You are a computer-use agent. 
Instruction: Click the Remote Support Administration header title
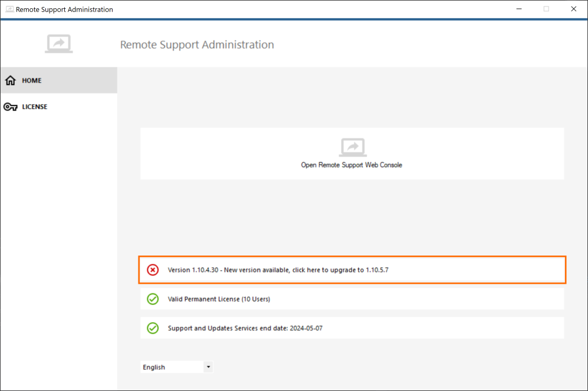click(197, 45)
